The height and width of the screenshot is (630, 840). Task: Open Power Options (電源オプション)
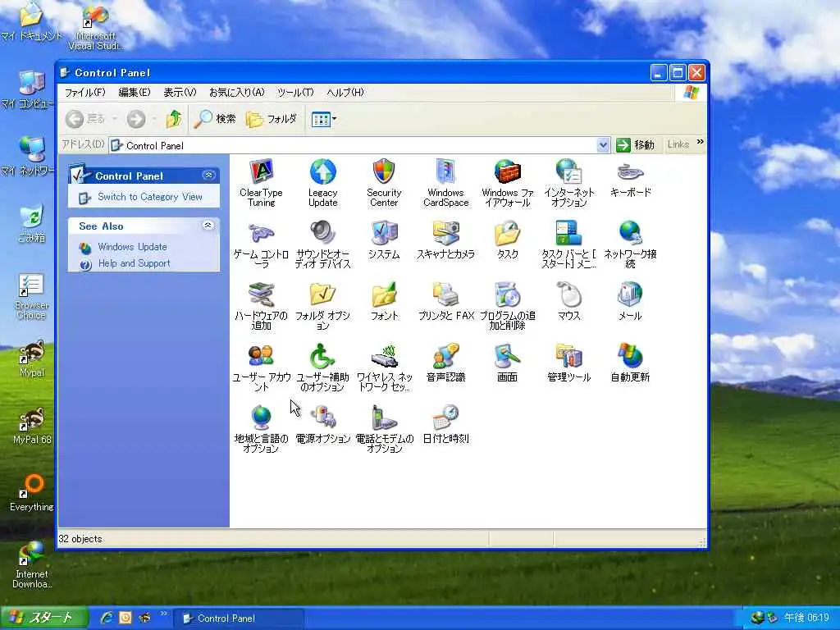coord(322,424)
